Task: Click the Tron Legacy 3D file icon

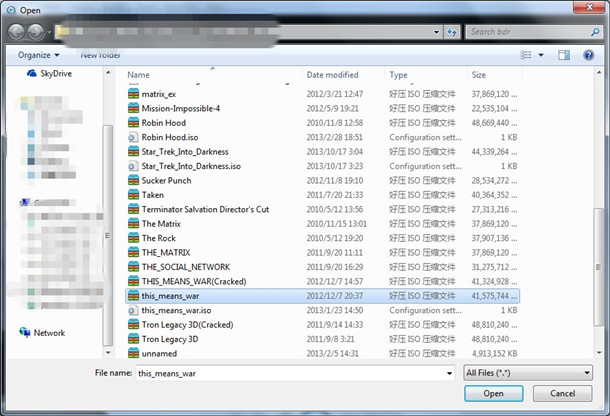Action: click(x=133, y=339)
